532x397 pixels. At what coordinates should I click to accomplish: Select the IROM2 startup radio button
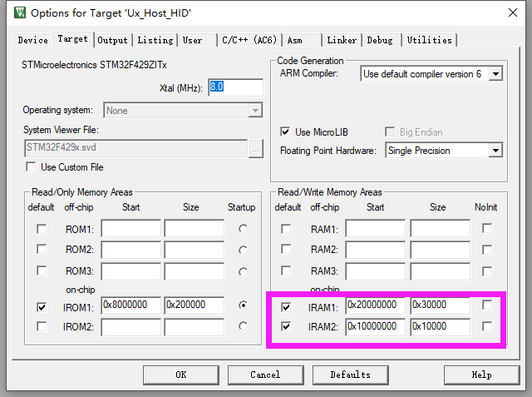pos(242,326)
